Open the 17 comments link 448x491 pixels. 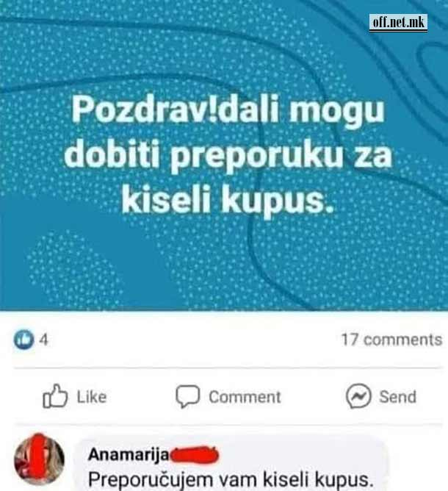pos(391,340)
